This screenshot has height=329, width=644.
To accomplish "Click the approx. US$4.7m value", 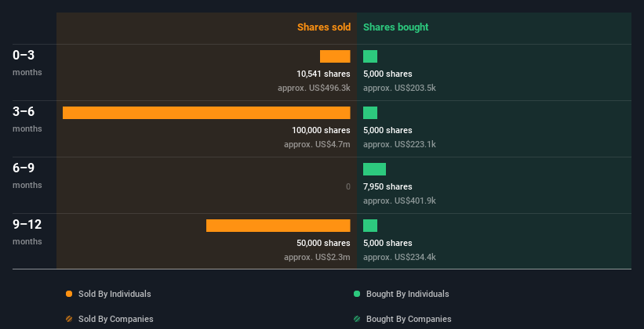I will [x=317, y=144].
